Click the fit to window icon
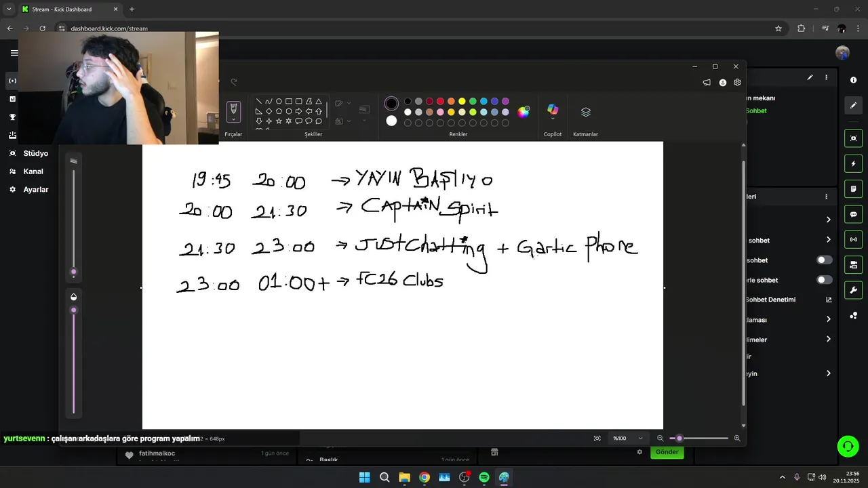The height and width of the screenshot is (488, 868). [x=597, y=439]
